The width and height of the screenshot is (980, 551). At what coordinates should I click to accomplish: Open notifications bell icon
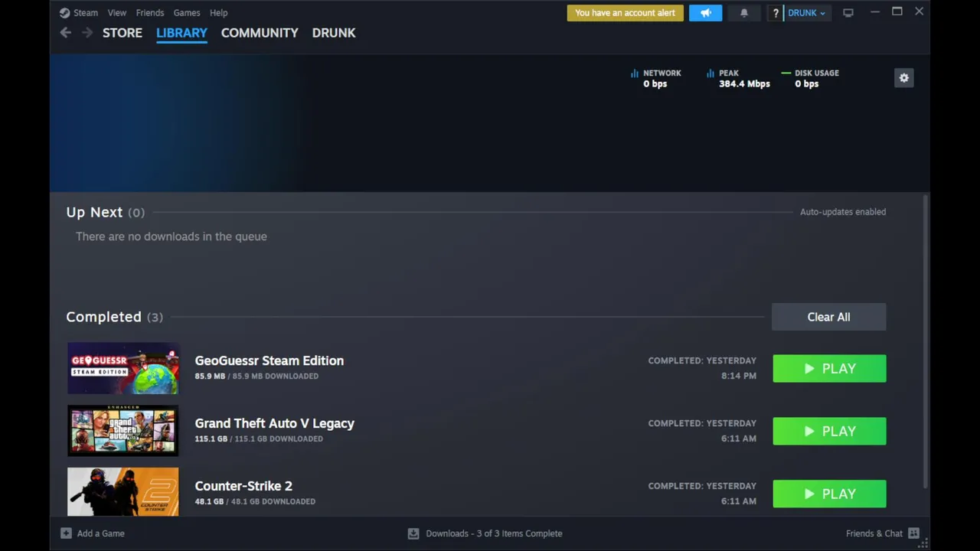(x=744, y=13)
